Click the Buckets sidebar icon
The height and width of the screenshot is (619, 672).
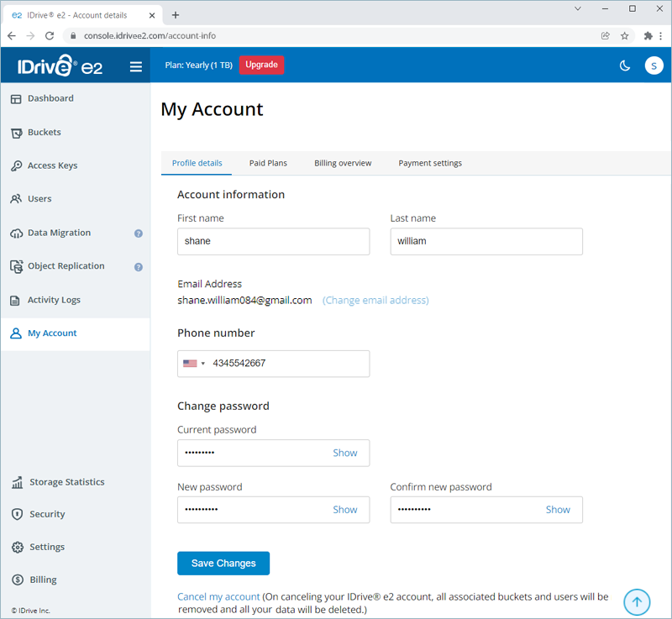point(16,133)
